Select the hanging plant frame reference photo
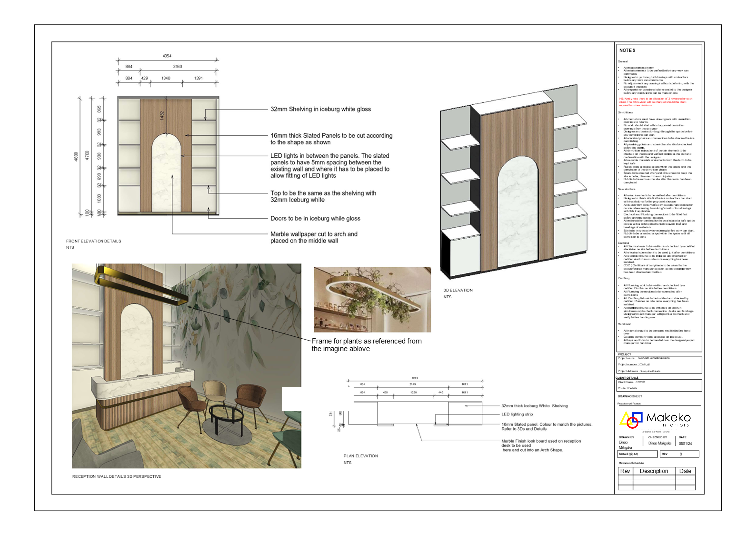The image size is (756, 535). click(x=372, y=299)
